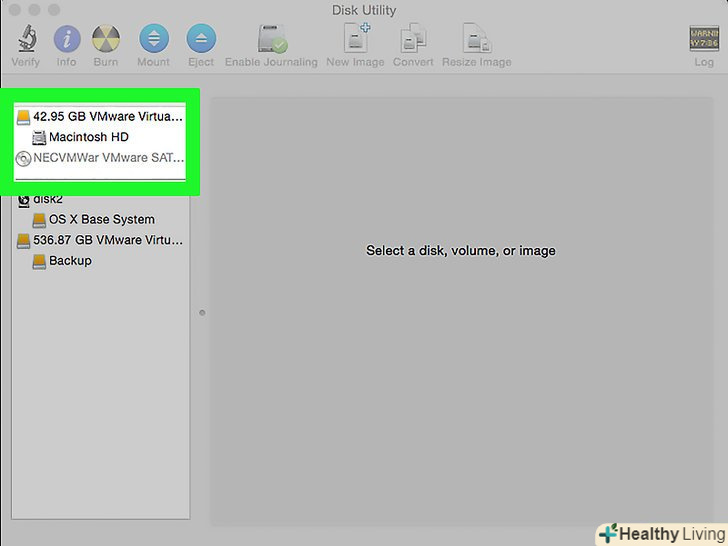
Task: Click the New Image label
Action: click(x=355, y=62)
